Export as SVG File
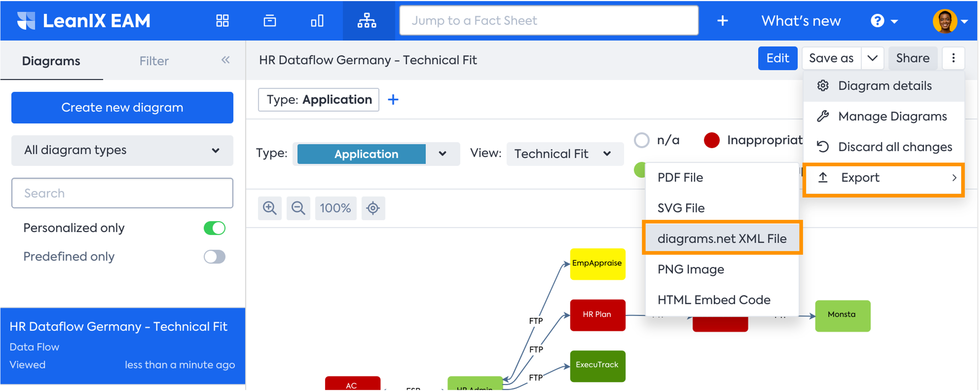980x391 pixels. click(722, 208)
